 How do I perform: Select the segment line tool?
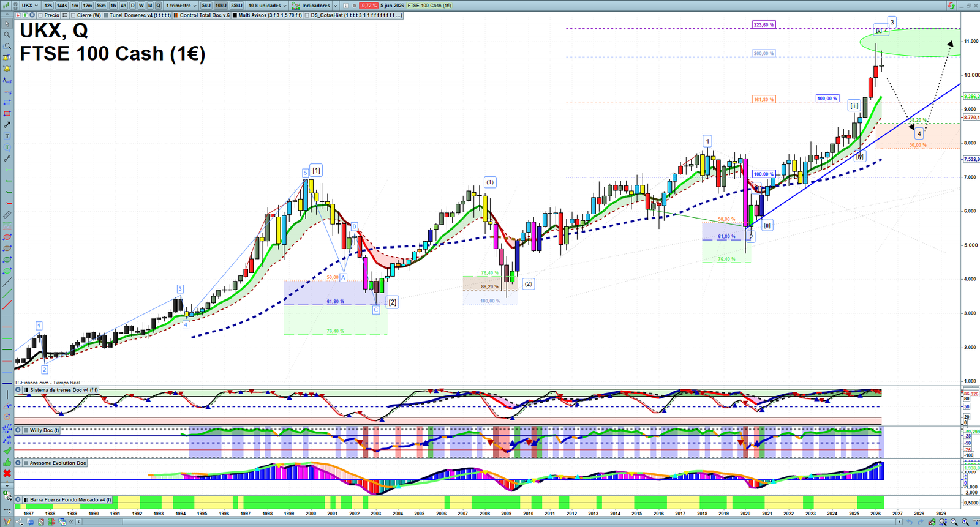click(7, 159)
